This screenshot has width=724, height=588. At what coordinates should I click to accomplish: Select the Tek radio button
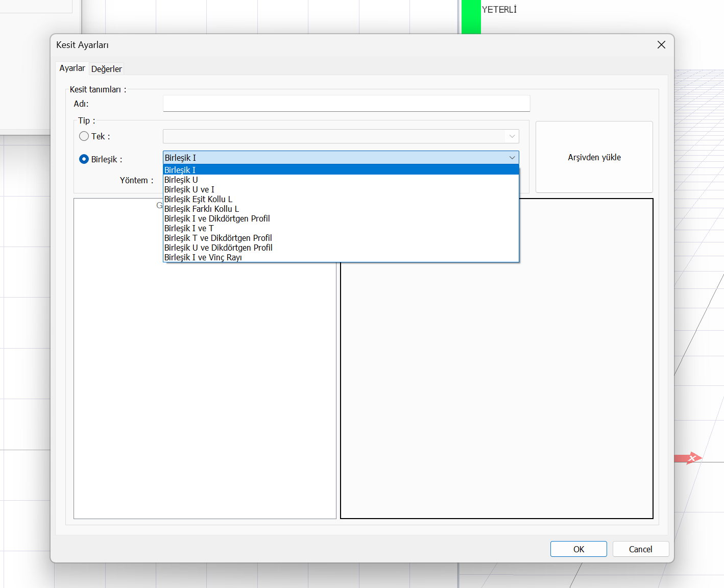84,136
